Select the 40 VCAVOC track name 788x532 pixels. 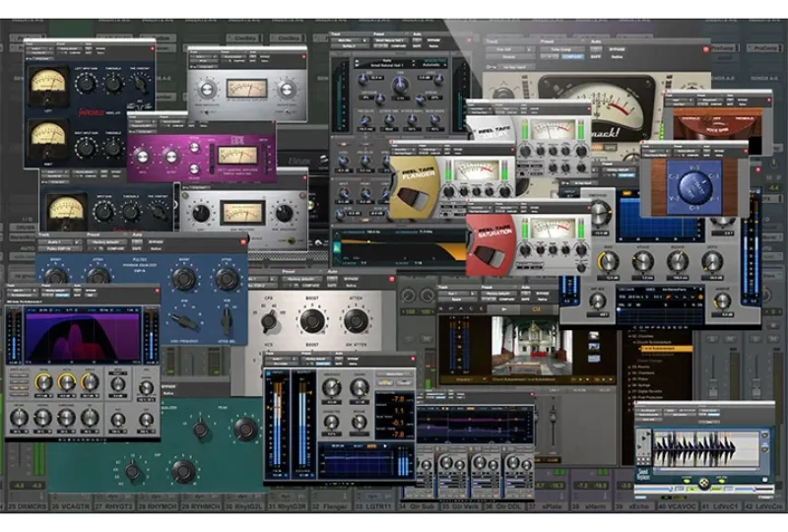(x=679, y=505)
